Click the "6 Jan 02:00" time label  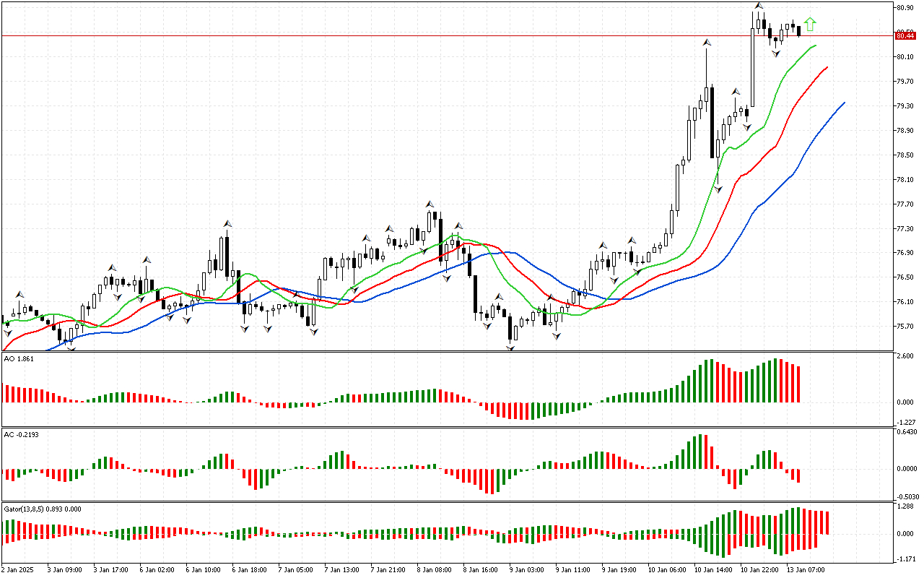[157, 569]
